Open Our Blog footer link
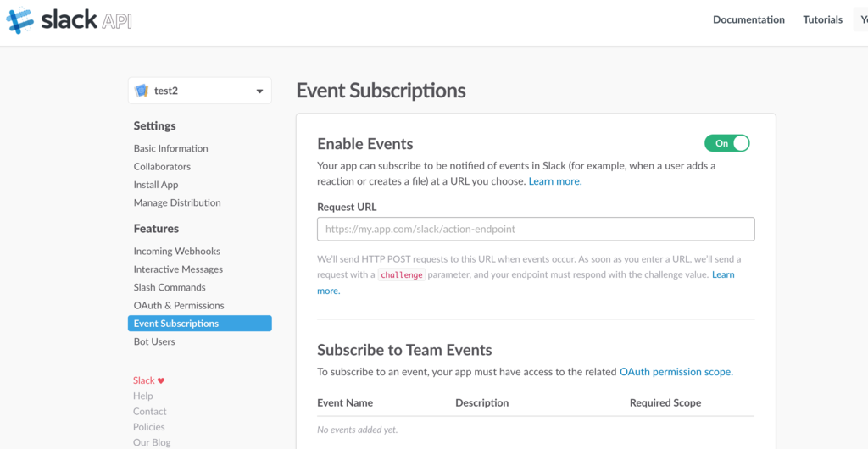868x449 pixels. [x=152, y=442]
